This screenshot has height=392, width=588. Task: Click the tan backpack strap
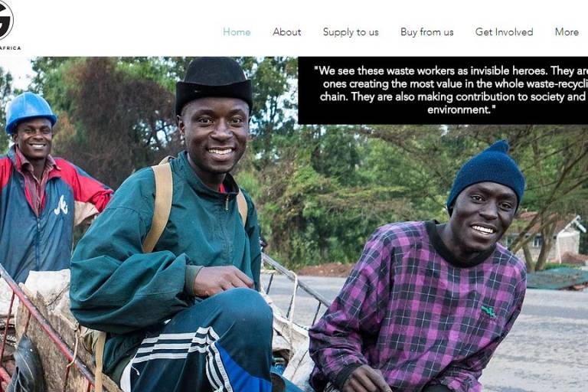159,204
